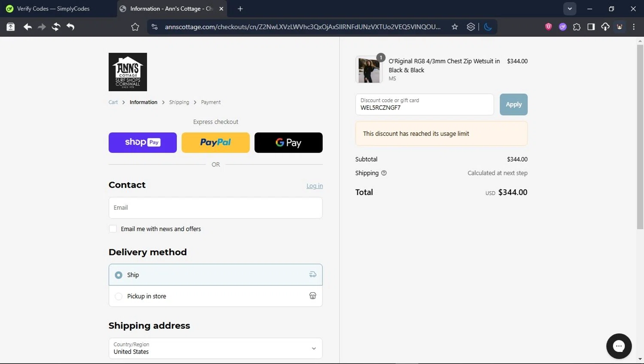Check Email me with news and offers
Viewport: 644px width, 364px height.
tap(113, 229)
